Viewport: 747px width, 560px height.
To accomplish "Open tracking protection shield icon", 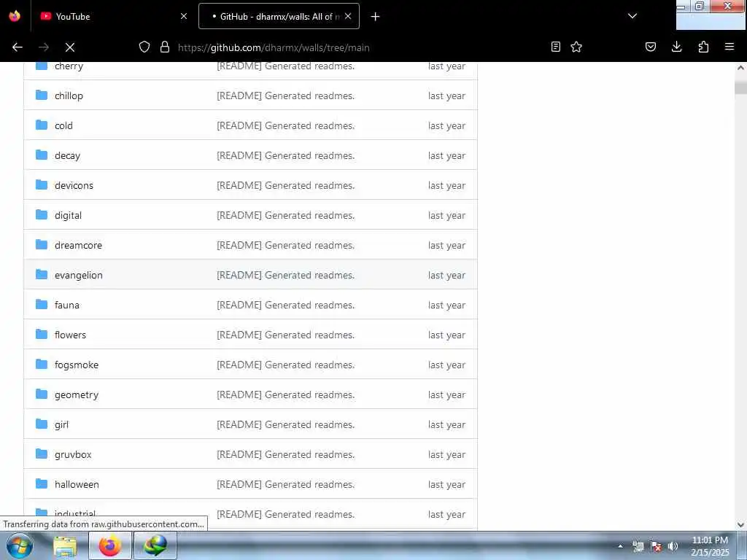I will [x=144, y=47].
